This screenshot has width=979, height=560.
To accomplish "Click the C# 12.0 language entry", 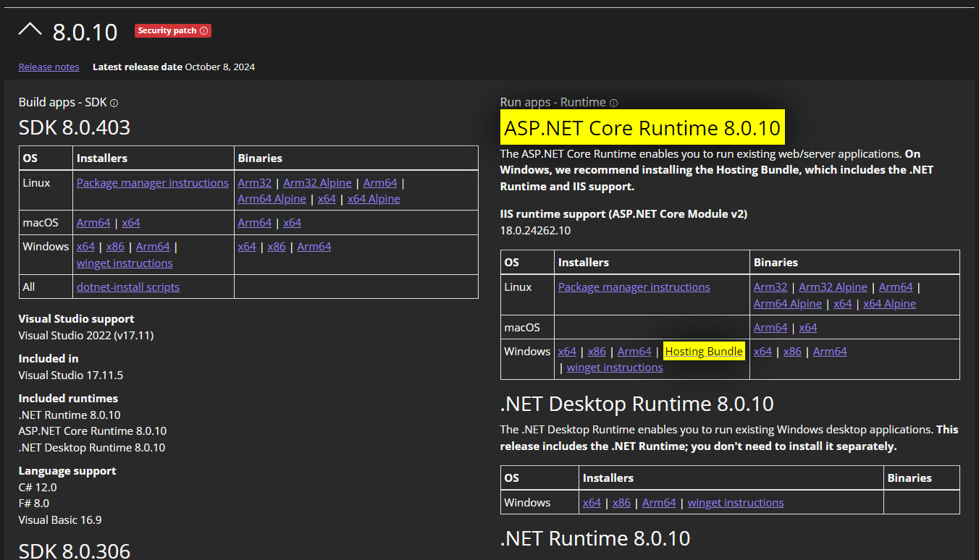I will [x=38, y=488].
